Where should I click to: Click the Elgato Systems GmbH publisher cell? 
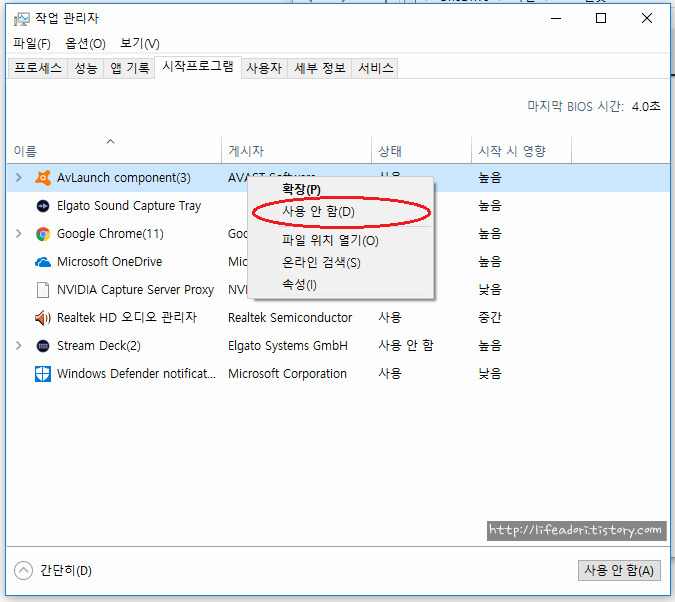[x=288, y=346]
